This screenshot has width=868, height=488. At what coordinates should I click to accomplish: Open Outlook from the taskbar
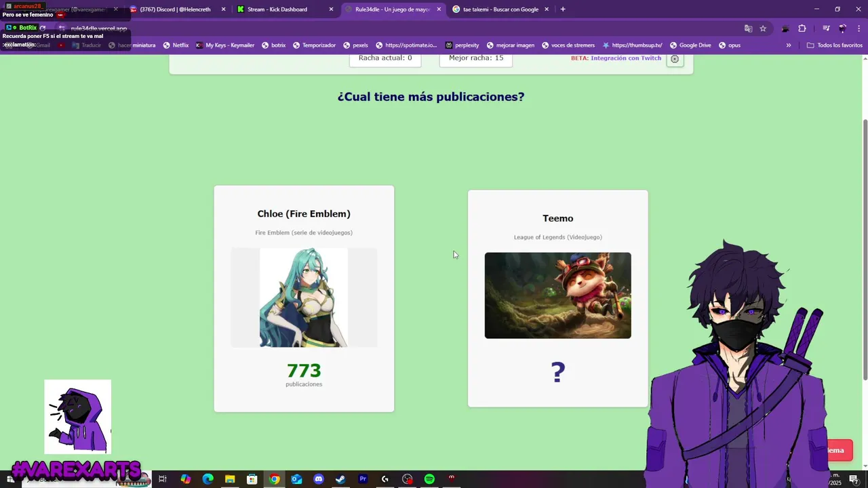[296, 479]
